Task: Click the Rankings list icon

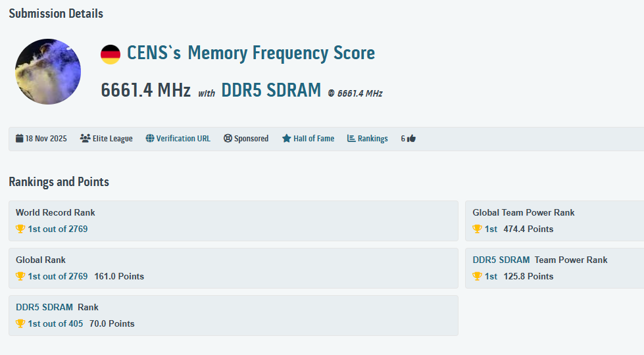Action: 351,139
